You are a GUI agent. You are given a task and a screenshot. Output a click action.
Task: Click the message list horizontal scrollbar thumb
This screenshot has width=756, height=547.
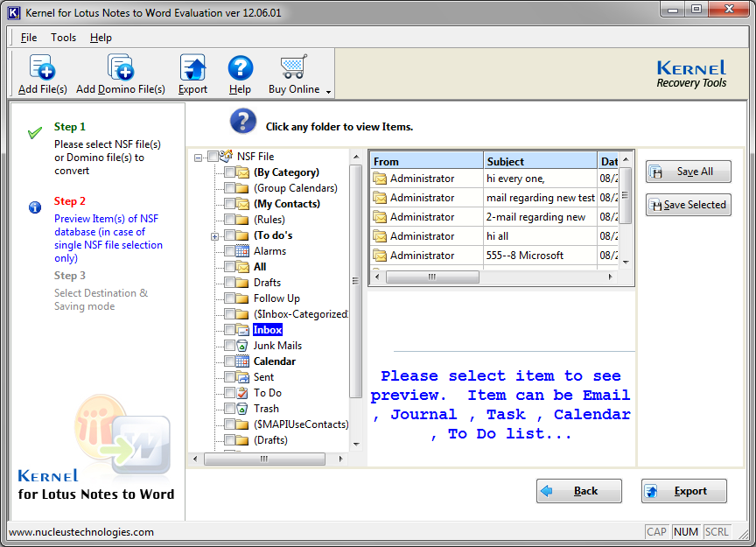(432, 277)
